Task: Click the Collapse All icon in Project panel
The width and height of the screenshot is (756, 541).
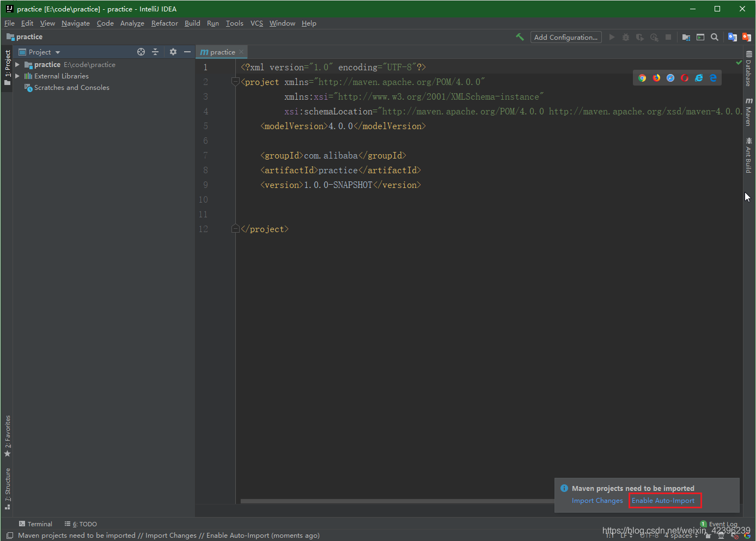Action: (x=155, y=52)
